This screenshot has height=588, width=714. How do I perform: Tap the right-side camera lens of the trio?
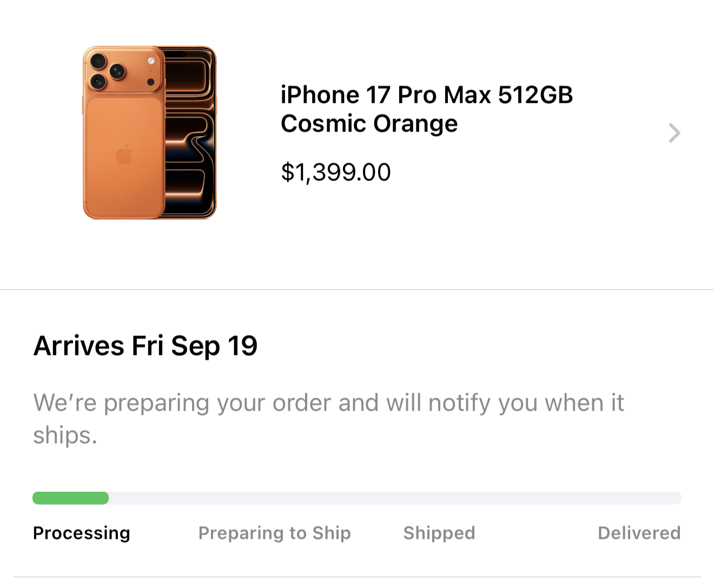[117, 71]
